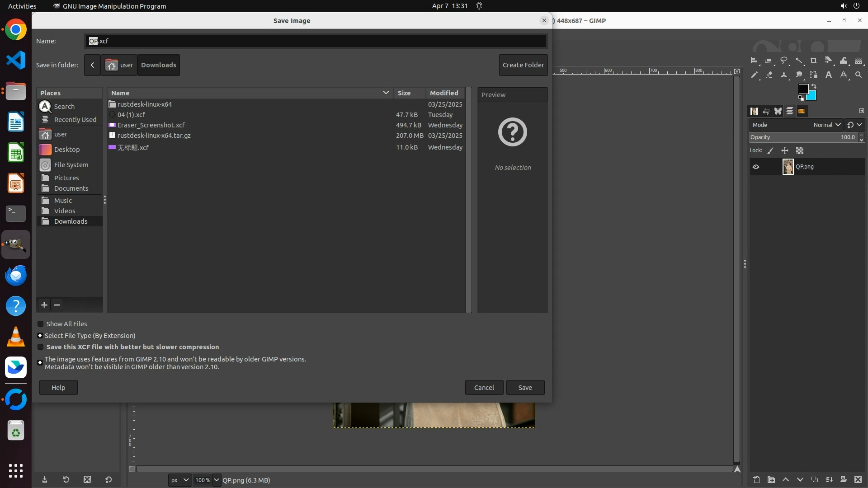The height and width of the screenshot is (488, 868).
Task: Select the Free Select lasso tool
Action: tap(784, 61)
